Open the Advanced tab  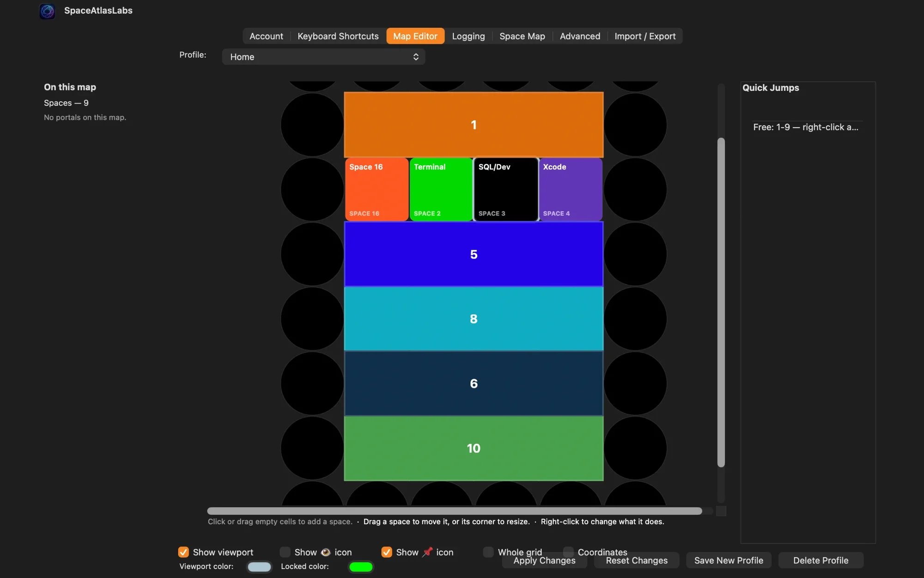coord(580,36)
